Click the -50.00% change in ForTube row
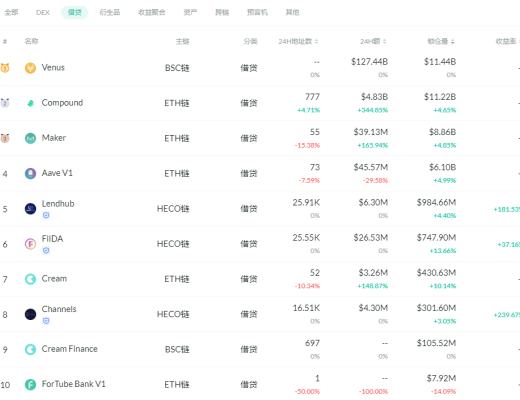The image size is (520, 400). (x=307, y=391)
